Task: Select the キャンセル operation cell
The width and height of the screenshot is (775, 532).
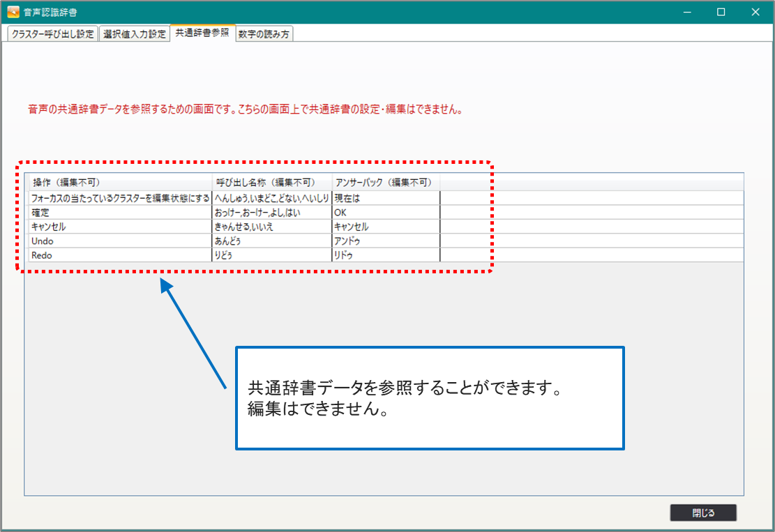Action: pyautogui.click(x=119, y=227)
